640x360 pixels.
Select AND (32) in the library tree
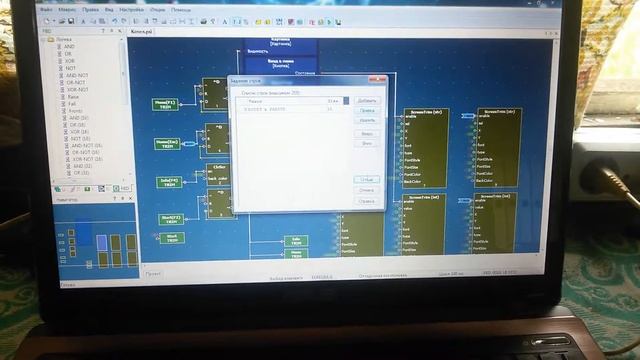click(82, 166)
